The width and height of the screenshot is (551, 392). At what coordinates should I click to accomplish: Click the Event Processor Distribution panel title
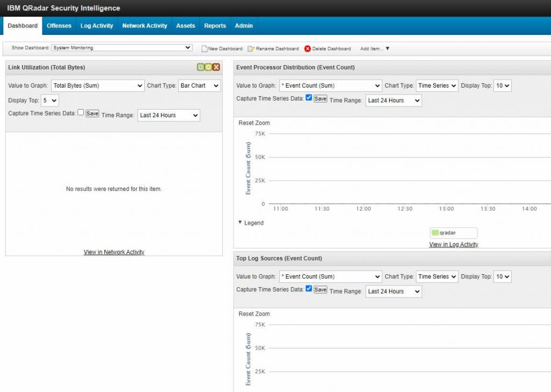pos(295,67)
